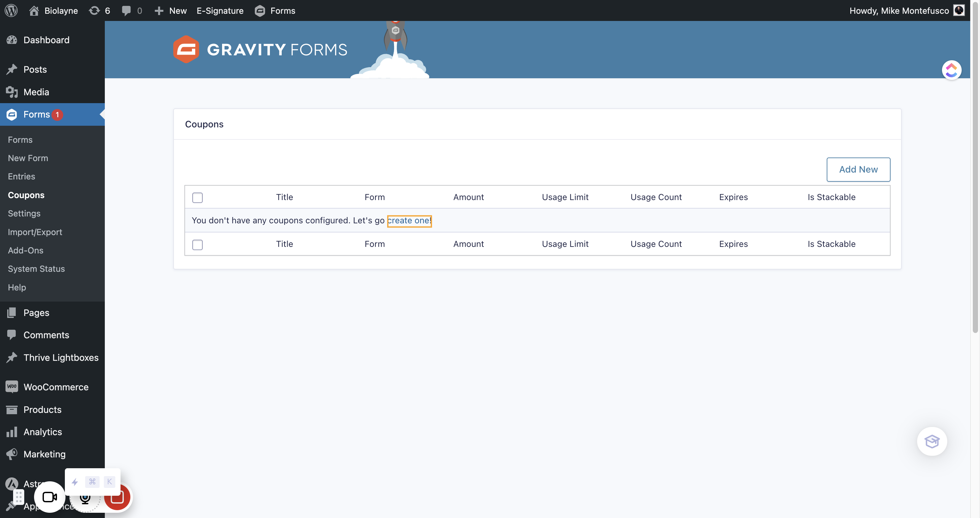Select the Coupons submenu item
The width and height of the screenshot is (980, 518).
(x=26, y=195)
